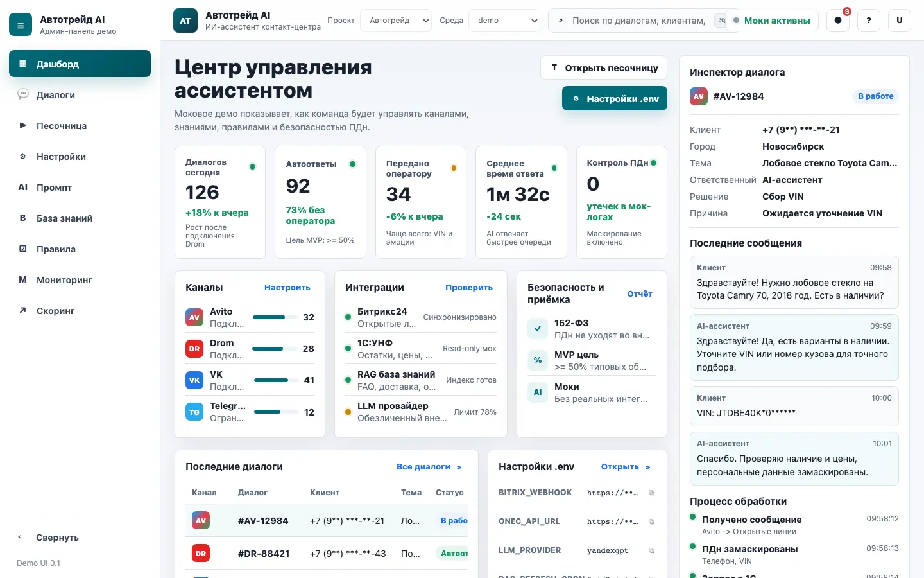
Task: Click the Моки AI icon
Action: coord(538,392)
